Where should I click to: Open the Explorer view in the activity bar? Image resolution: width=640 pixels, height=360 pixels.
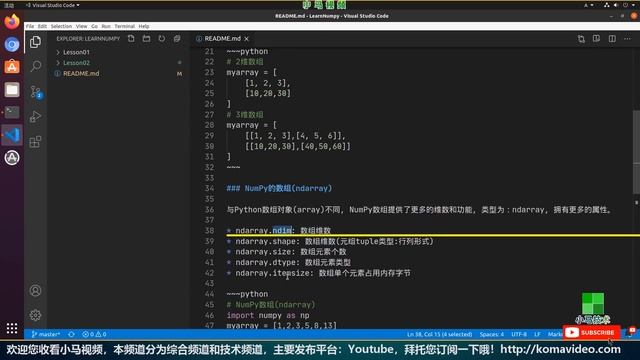pyautogui.click(x=36, y=42)
